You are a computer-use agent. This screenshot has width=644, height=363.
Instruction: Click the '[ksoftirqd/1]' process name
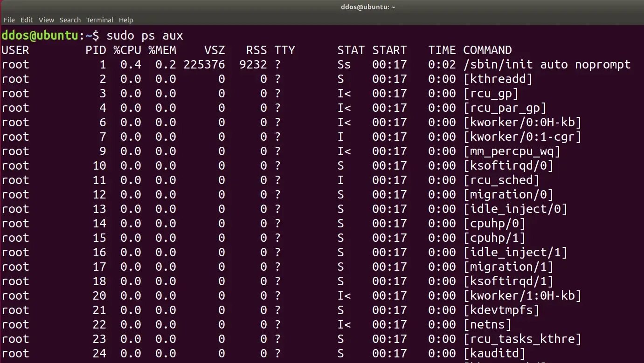click(x=508, y=281)
